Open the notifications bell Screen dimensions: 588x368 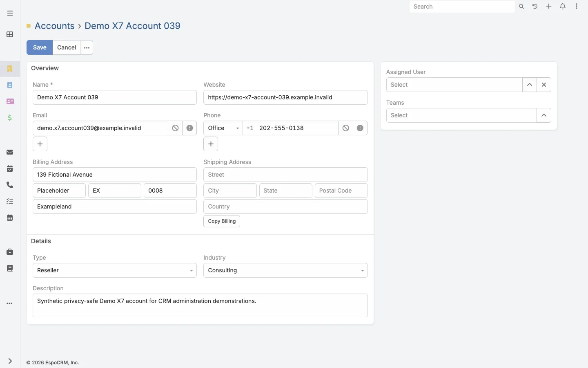[563, 7]
